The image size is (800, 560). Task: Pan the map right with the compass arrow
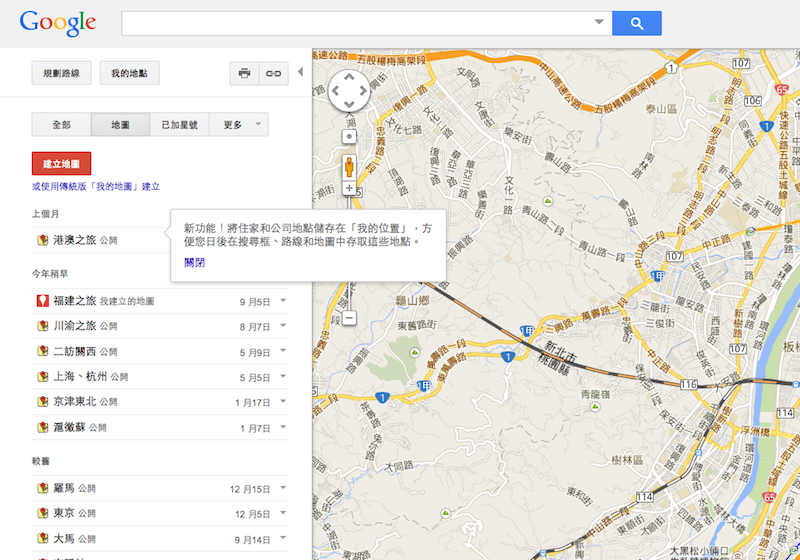click(x=363, y=91)
